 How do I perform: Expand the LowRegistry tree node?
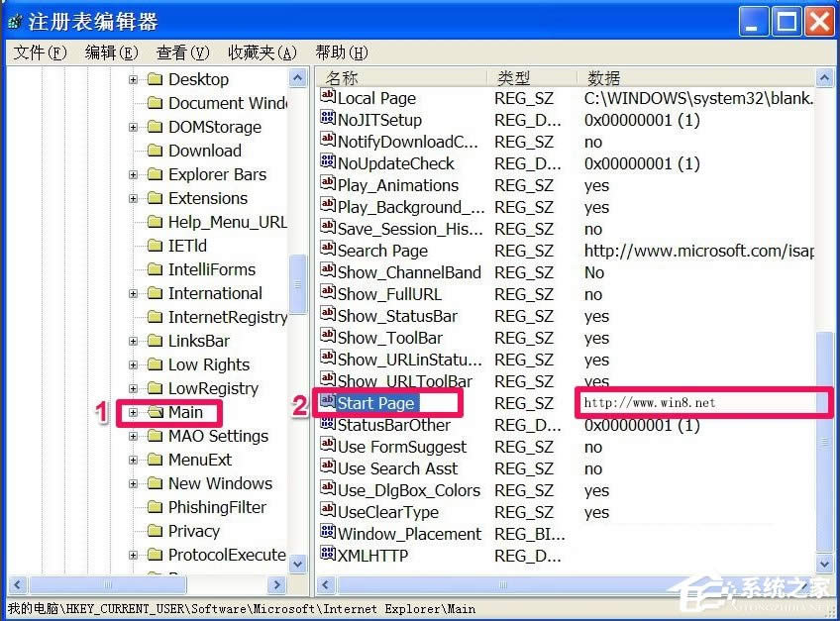click(x=132, y=388)
